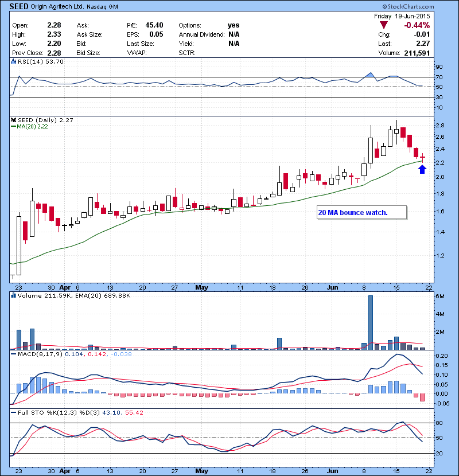
Task: Click the red stochastic %D value 55.42
Action: [x=134, y=412]
